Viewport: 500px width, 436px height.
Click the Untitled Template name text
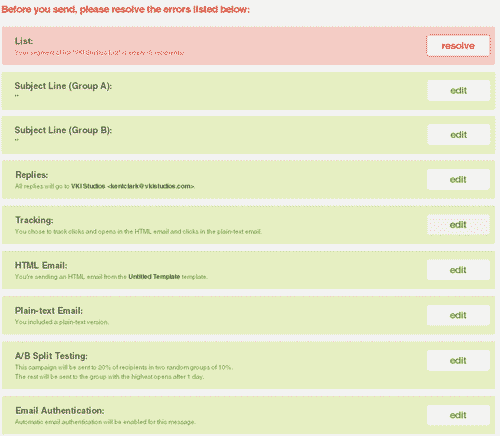tap(154, 277)
